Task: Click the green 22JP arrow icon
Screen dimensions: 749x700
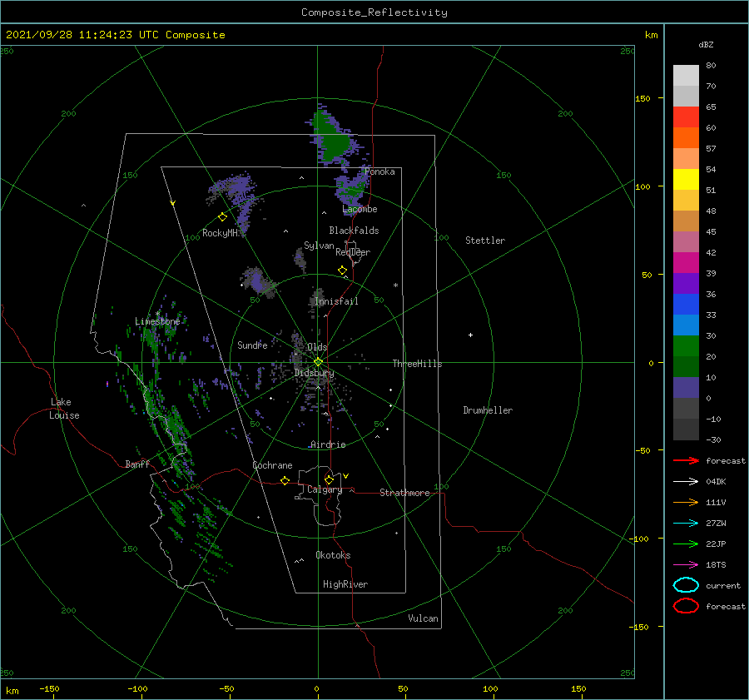Action: point(686,544)
